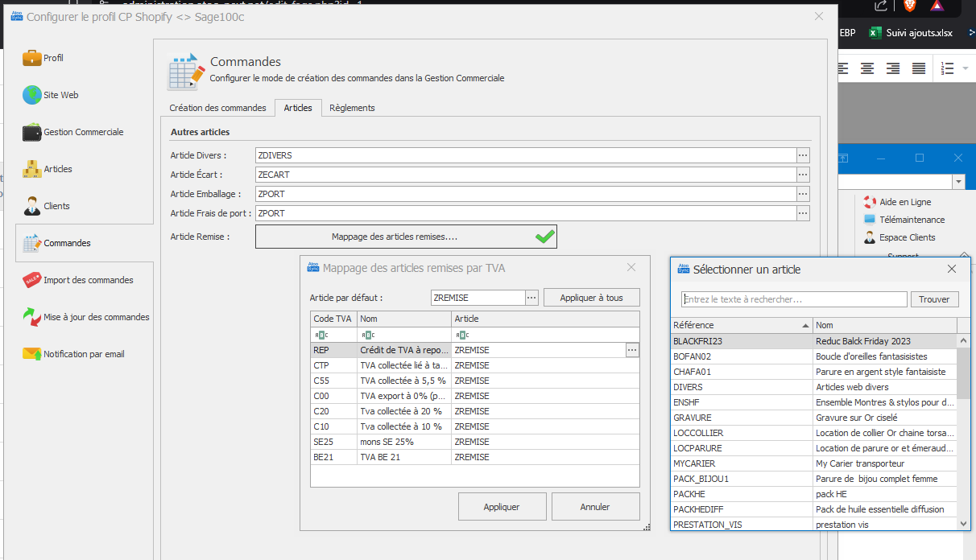
Task: Click Nom column filter icon
Action: 368,335
